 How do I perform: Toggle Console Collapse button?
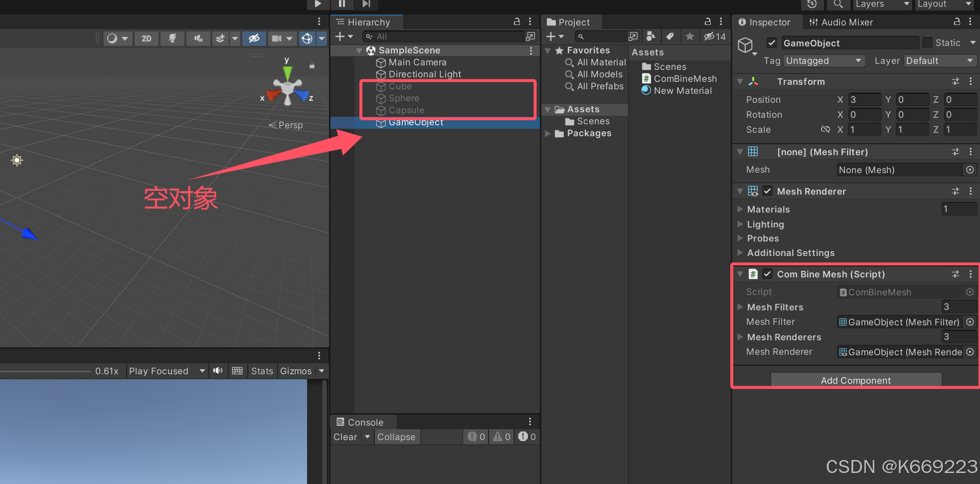coord(396,437)
